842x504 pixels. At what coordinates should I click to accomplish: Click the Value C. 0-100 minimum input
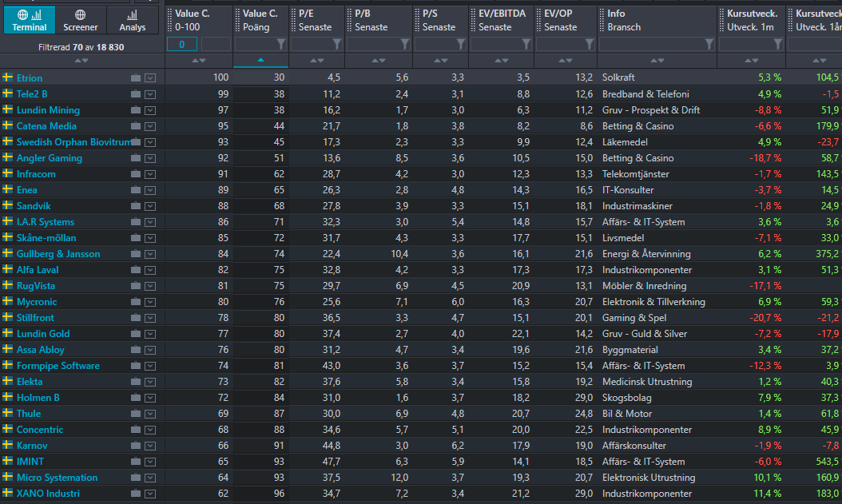[x=181, y=45]
